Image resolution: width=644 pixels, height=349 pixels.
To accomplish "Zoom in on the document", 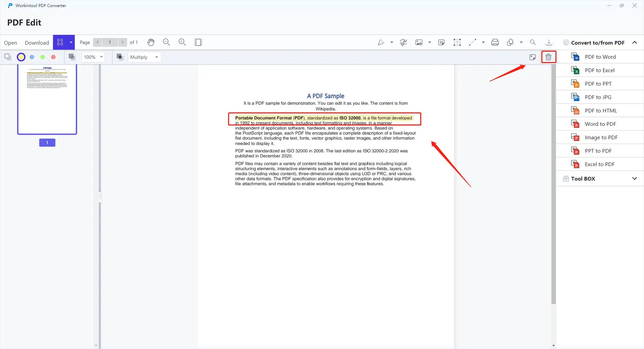I will click(182, 42).
